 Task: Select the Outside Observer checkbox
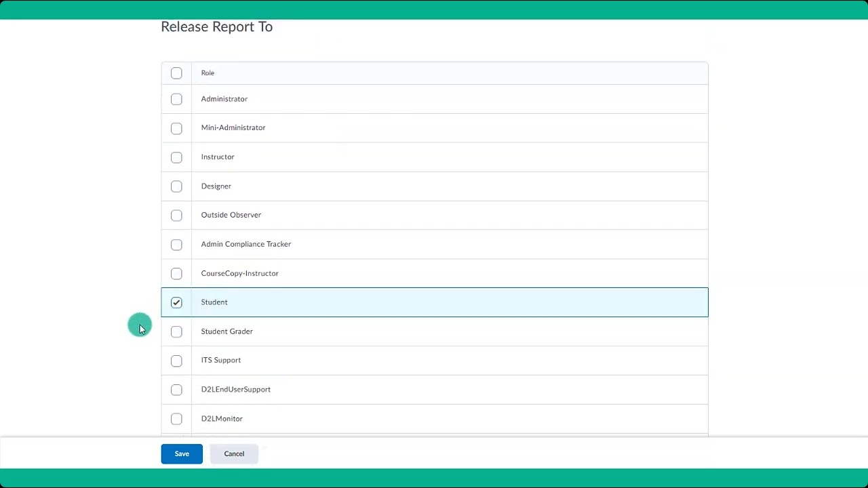point(176,216)
